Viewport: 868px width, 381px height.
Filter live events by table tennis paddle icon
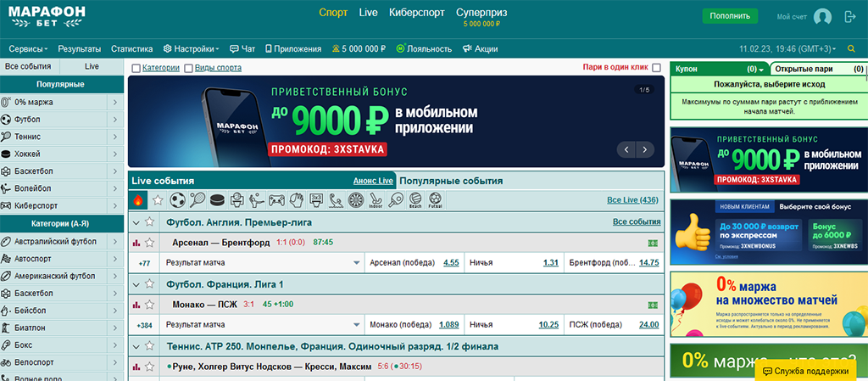click(395, 200)
